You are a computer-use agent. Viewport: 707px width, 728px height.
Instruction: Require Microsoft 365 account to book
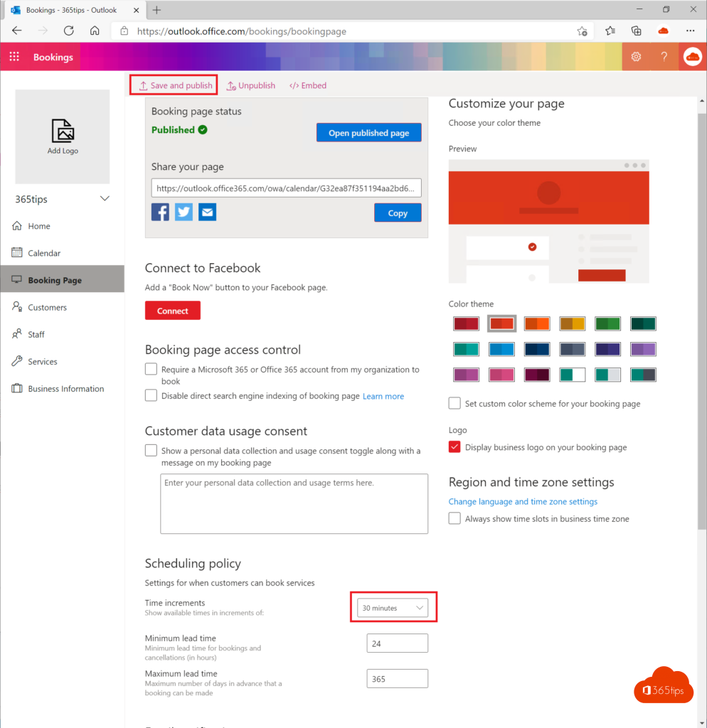click(151, 369)
